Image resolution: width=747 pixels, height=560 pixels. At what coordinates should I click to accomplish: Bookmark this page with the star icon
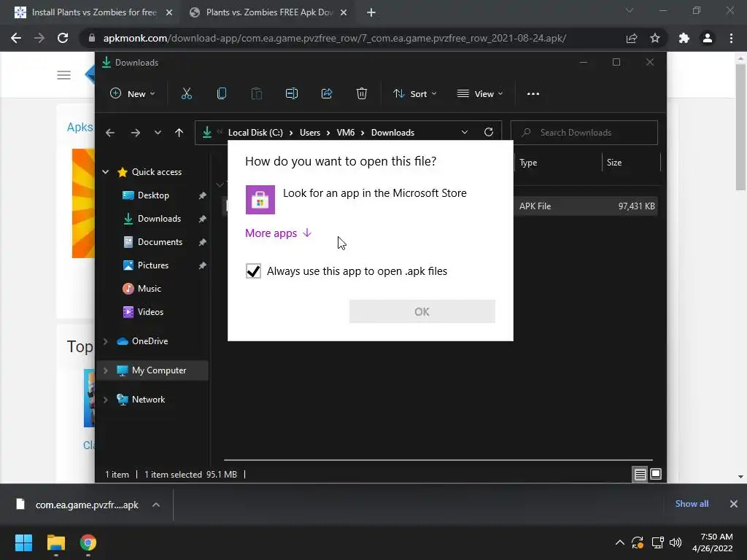pos(655,38)
